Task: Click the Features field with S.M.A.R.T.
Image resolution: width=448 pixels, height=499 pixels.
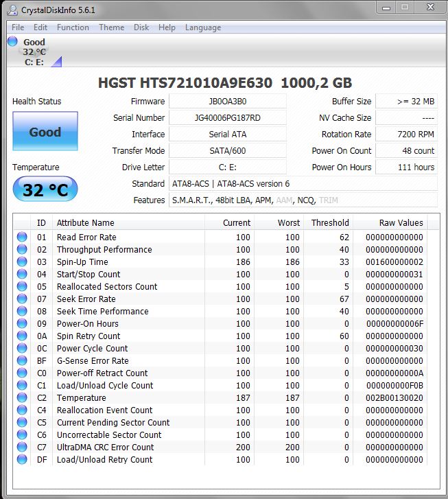Action: click(x=303, y=200)
